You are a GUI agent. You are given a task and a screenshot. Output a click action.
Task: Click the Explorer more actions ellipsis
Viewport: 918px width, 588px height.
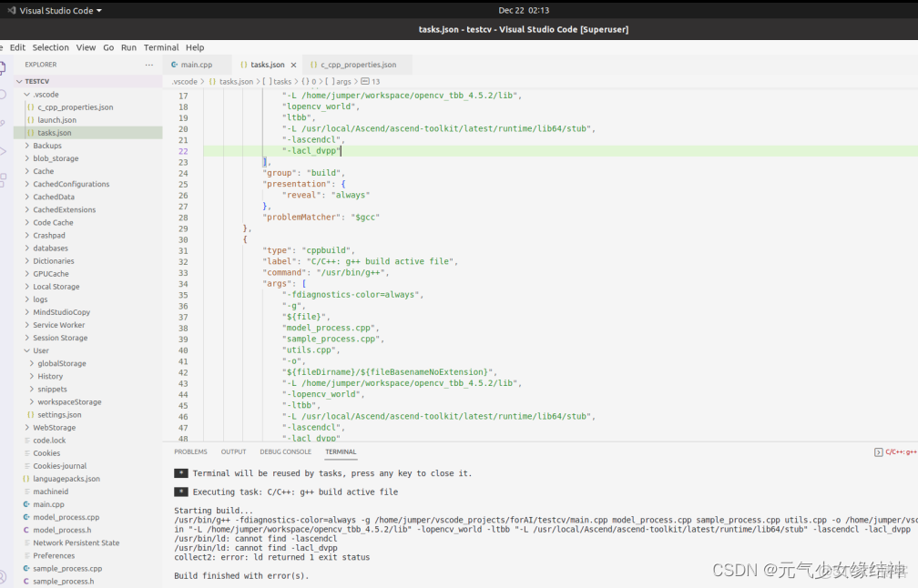click(149, 65)
